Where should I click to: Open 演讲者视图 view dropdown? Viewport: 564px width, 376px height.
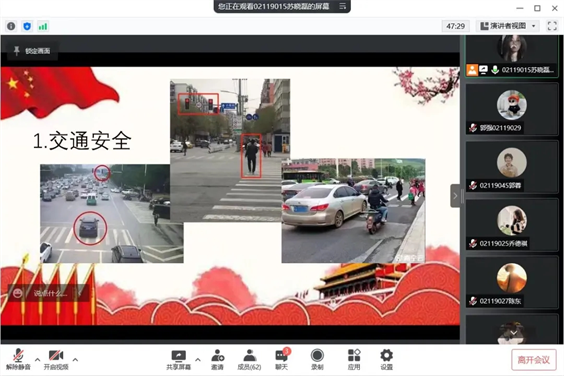tap(508, 26)
